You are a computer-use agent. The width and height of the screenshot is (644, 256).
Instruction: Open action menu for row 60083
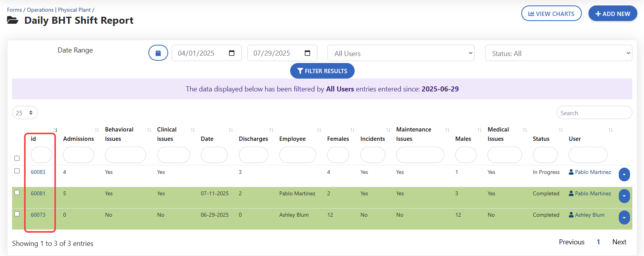click(x=624, y=175)
